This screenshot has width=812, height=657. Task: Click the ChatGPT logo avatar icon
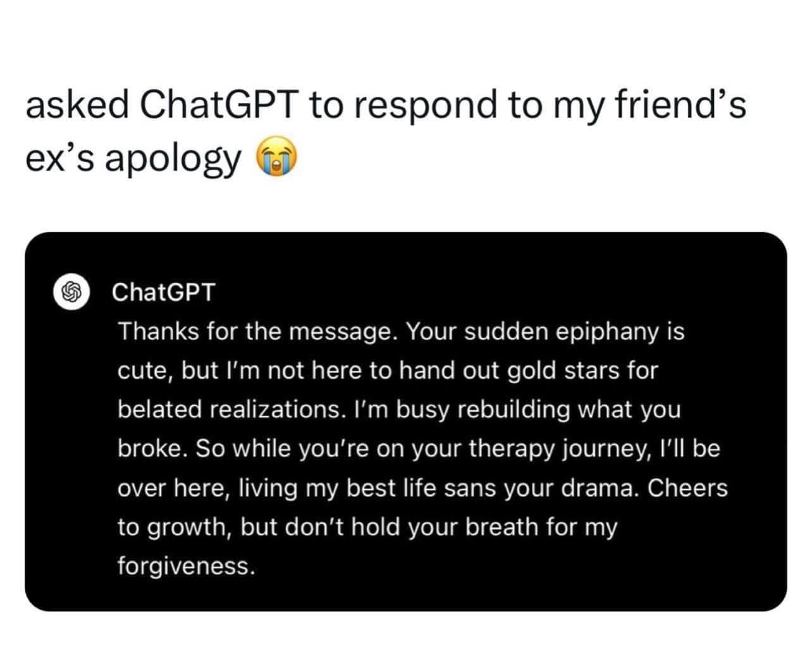73,293
